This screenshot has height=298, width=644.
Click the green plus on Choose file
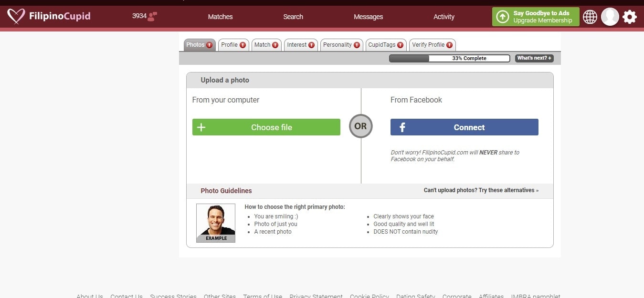click(201, 127)
